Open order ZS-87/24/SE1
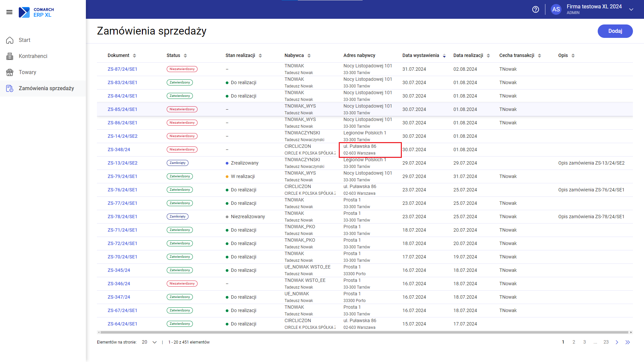 (x=122, y=69)
